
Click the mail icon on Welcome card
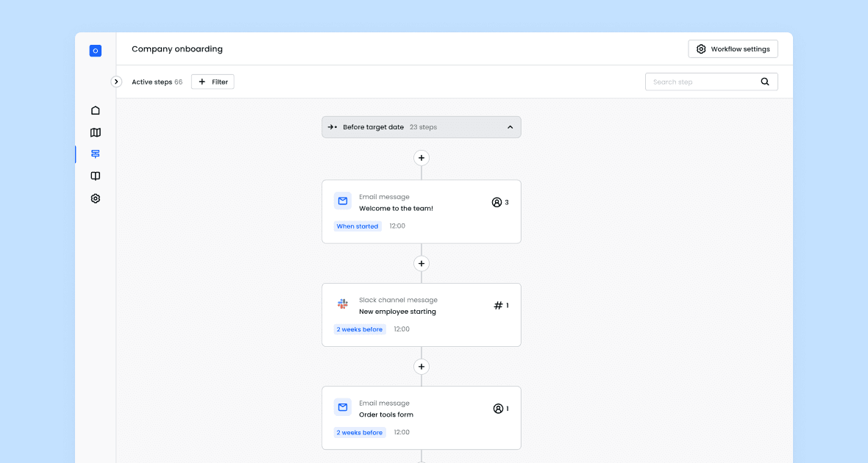343,201
